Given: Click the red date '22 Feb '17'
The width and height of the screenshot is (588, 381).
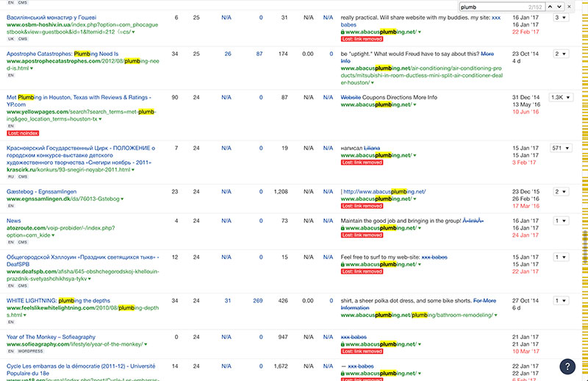Looking at the screenshot, I should [526, 32].
